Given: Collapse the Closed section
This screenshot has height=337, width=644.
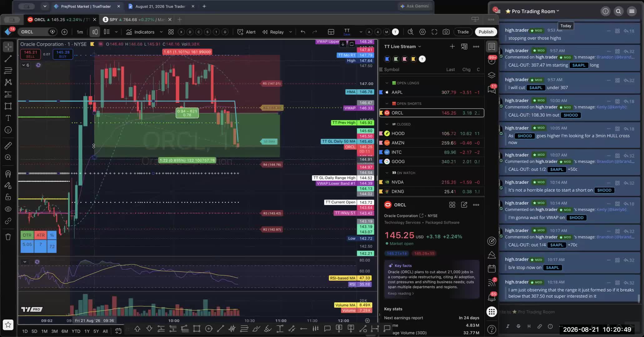Looking at the screenshot, I should click(x=387, y=124).
